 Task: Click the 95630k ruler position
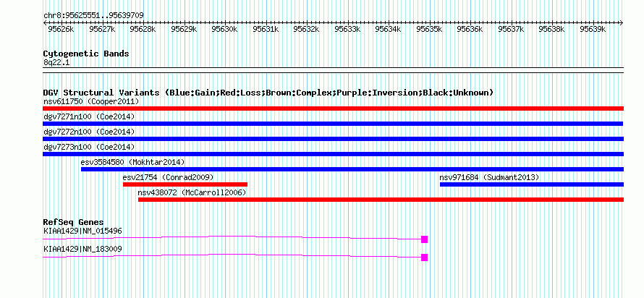click(224, 29)
